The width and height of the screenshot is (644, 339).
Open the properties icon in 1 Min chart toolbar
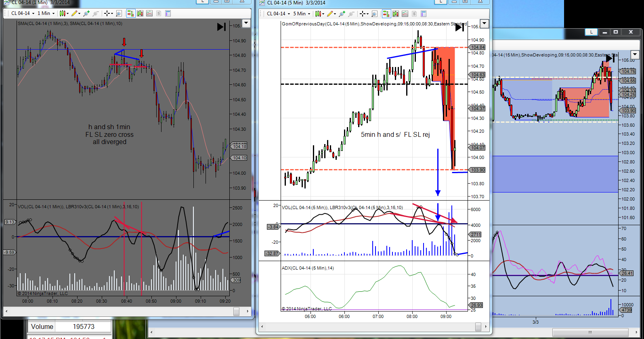coord(168,13)
